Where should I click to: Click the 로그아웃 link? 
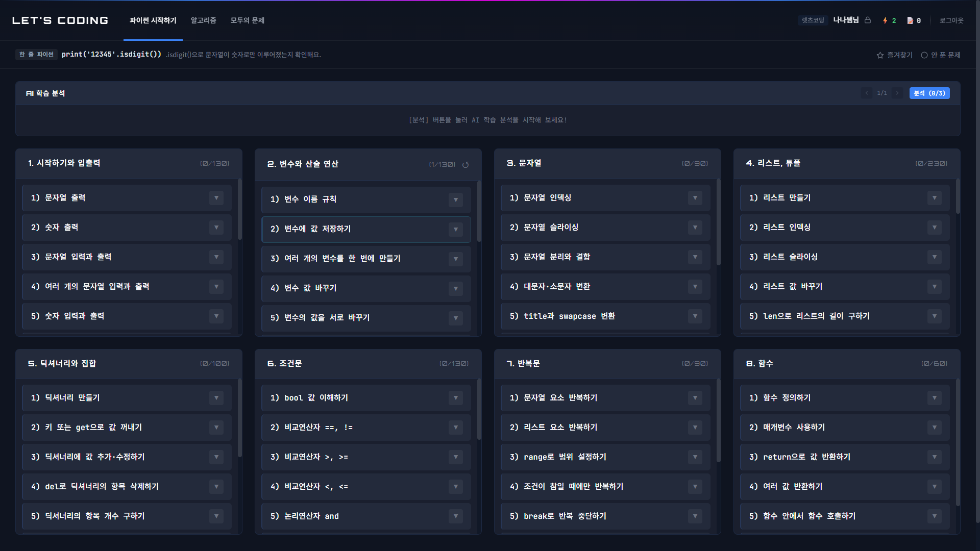(x=951, y=20)
